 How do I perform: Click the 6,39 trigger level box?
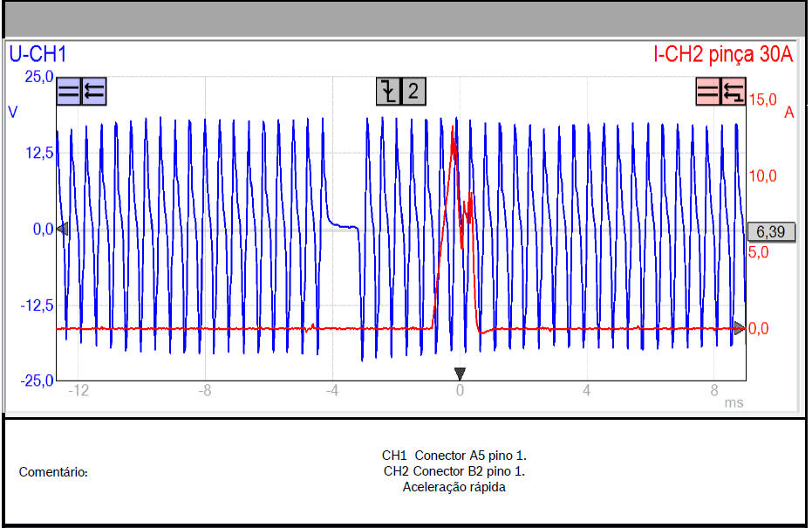771,231
